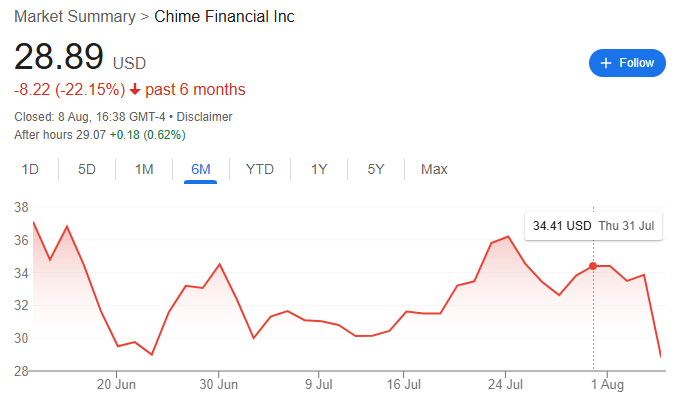Click the red data point marker on chart
The image size is (694, 407).
pos(593,266)
